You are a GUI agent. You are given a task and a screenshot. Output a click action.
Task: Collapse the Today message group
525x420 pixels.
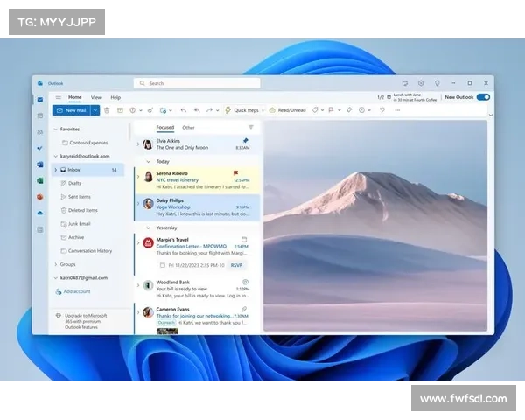(149, 161)
